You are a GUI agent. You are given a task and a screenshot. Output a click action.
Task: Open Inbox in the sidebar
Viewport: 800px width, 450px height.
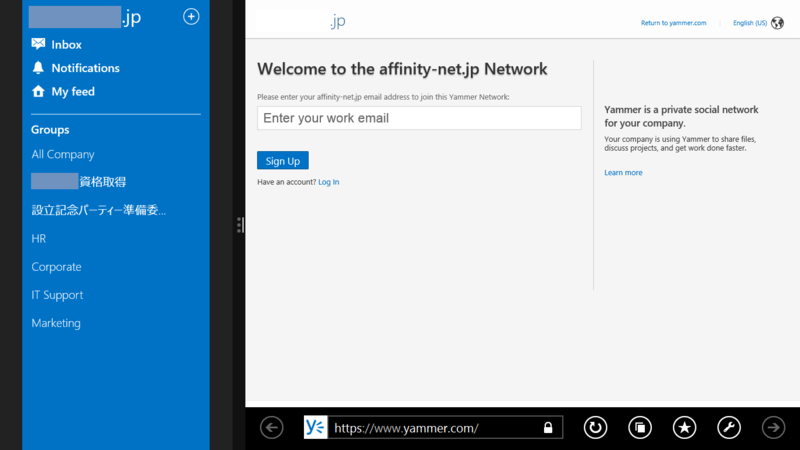point(66,44)
